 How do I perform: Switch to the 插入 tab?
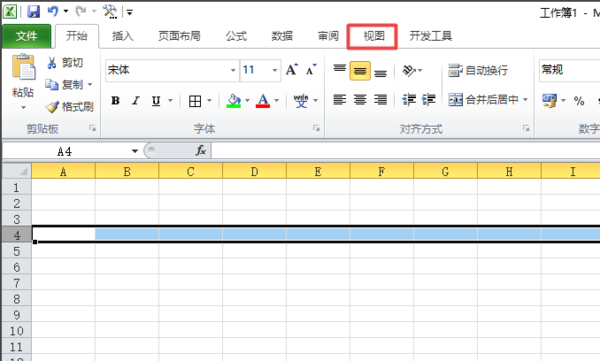122,36
